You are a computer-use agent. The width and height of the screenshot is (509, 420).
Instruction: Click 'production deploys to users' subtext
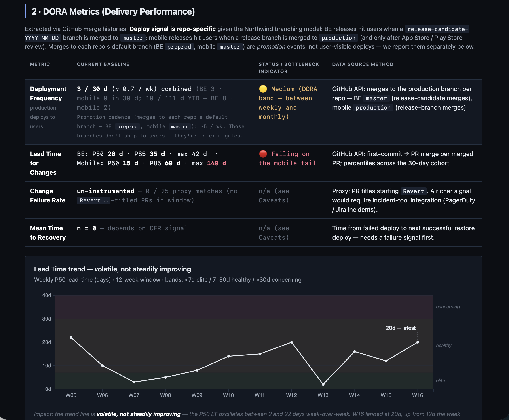click(43, 117)
